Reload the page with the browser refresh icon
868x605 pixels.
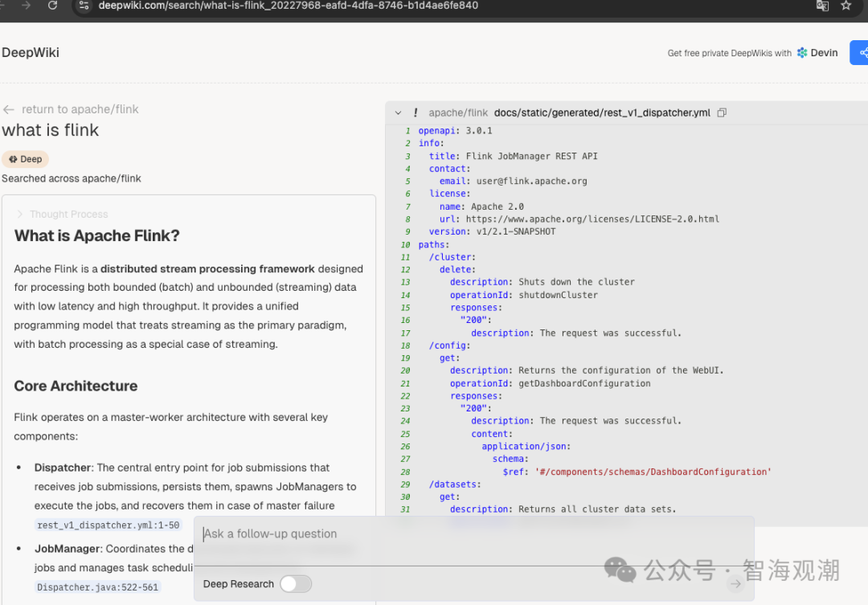(52, 6)
